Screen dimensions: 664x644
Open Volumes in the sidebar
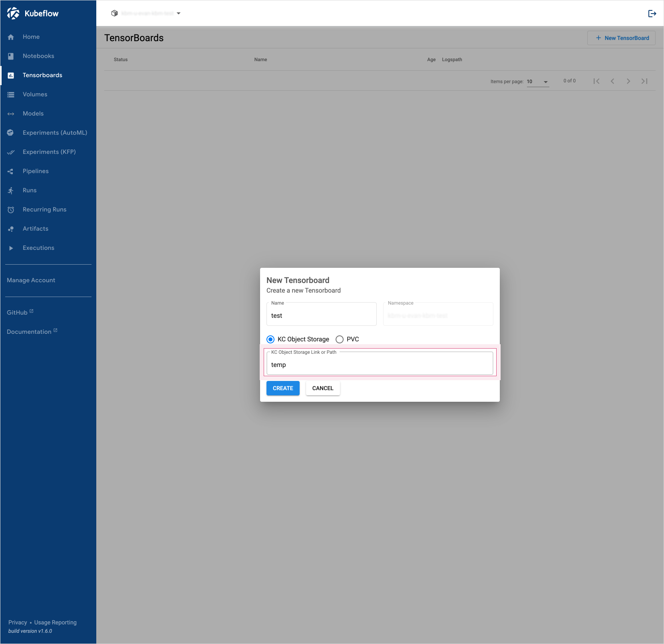48,95
